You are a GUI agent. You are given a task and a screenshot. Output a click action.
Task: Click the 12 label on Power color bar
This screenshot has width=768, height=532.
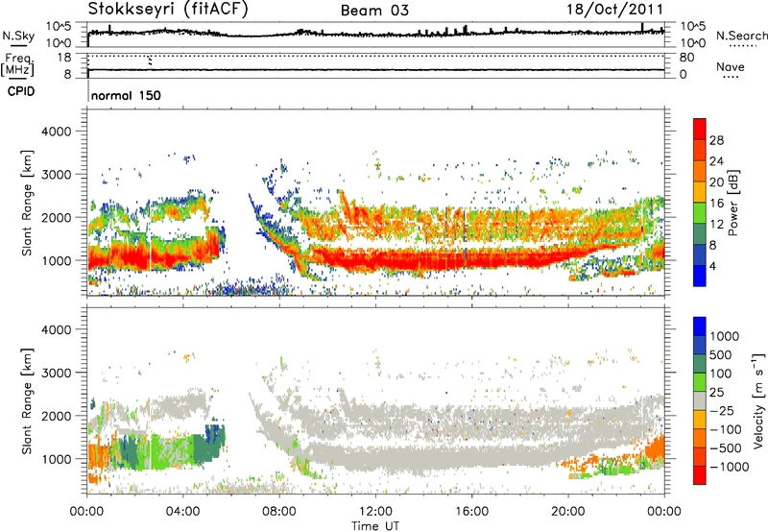(716, 225)
